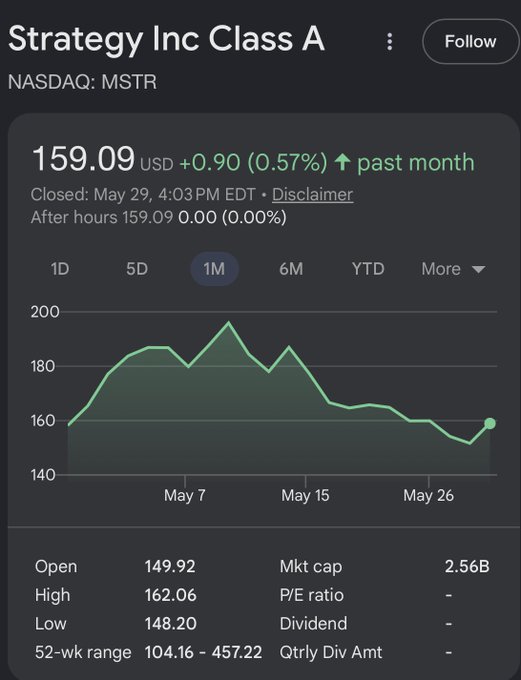The height and width of the screenshot is (680, 521).
Task: Click the Follow button
Action: pos(470,42)
